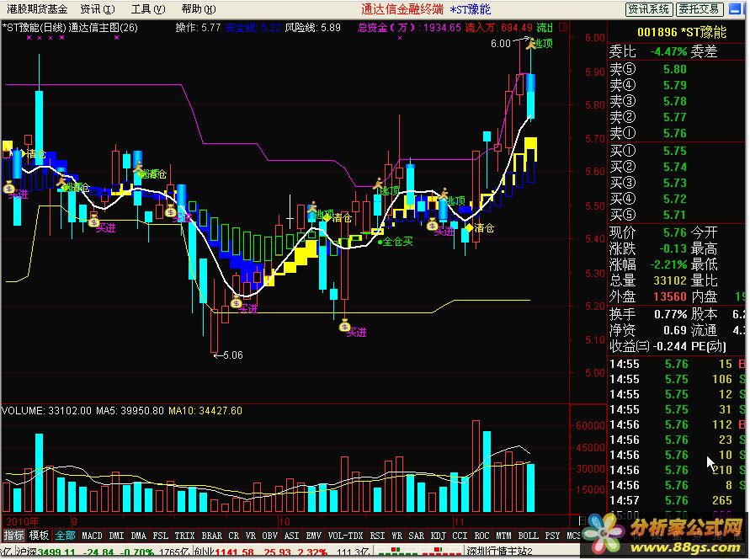Select the VR indicator tab

(x=251, y=536)
